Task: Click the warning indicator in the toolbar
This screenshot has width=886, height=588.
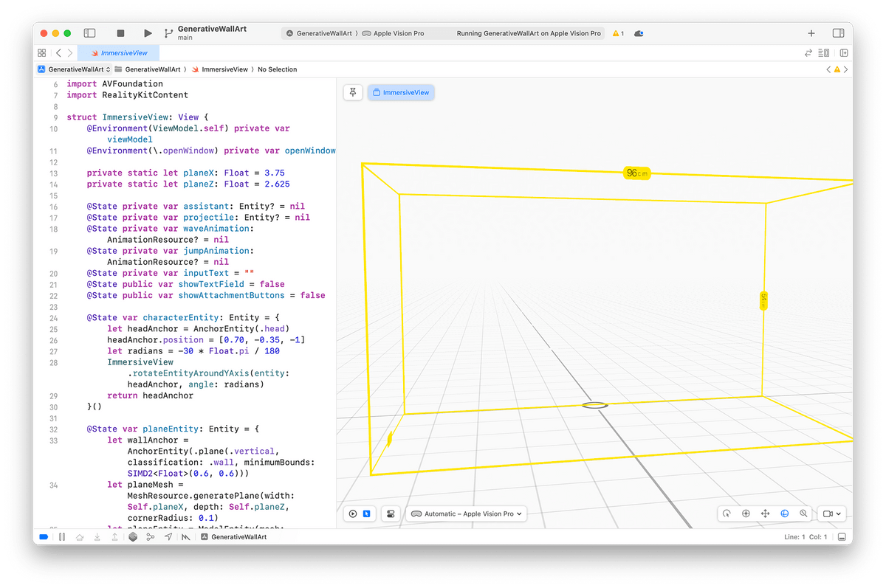Action: [x=618, y=33]
